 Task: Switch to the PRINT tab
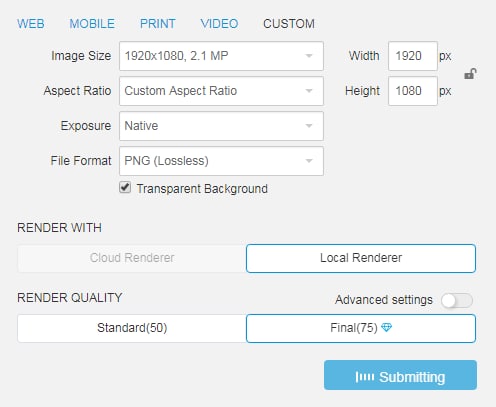158,24
